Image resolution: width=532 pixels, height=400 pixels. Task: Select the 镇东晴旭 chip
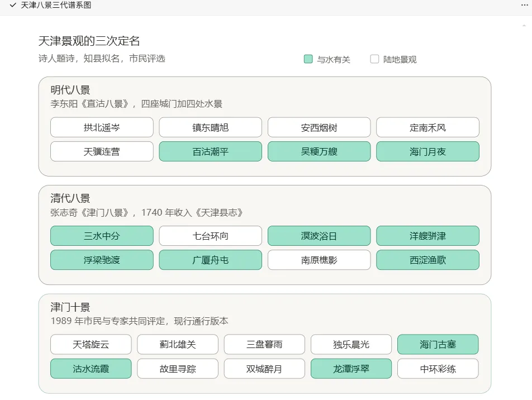point(210,127)
